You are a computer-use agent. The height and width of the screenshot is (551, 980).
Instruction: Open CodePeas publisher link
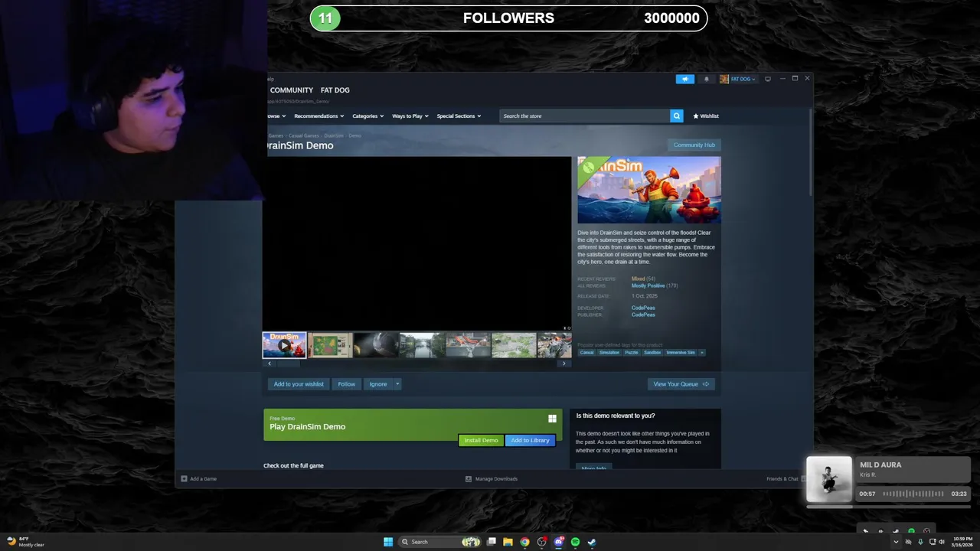coord(643,315)
